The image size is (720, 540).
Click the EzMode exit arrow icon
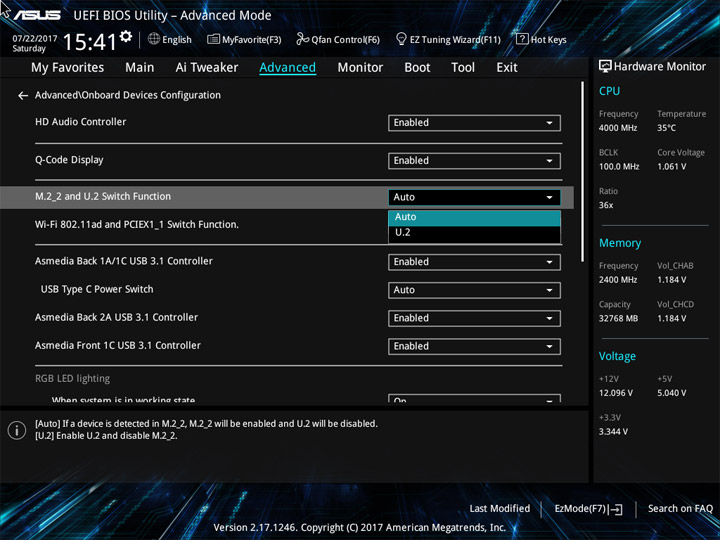615,509
